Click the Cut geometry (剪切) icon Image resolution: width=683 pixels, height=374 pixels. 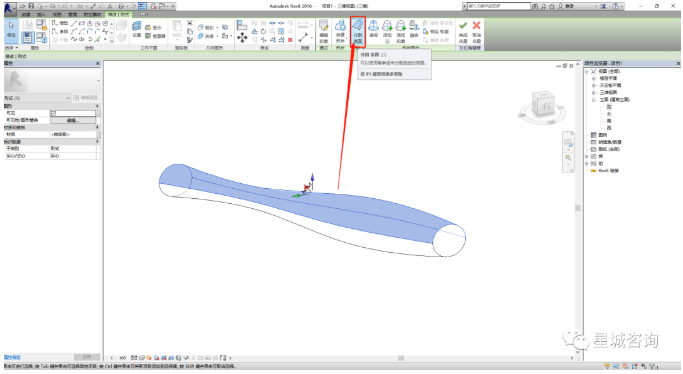[206, 27]
